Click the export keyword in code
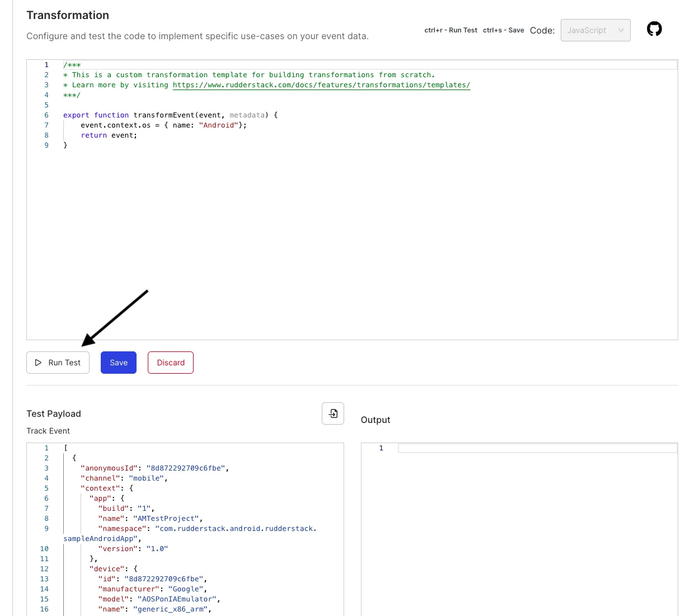The image size is (690, 616). [76, 115]
